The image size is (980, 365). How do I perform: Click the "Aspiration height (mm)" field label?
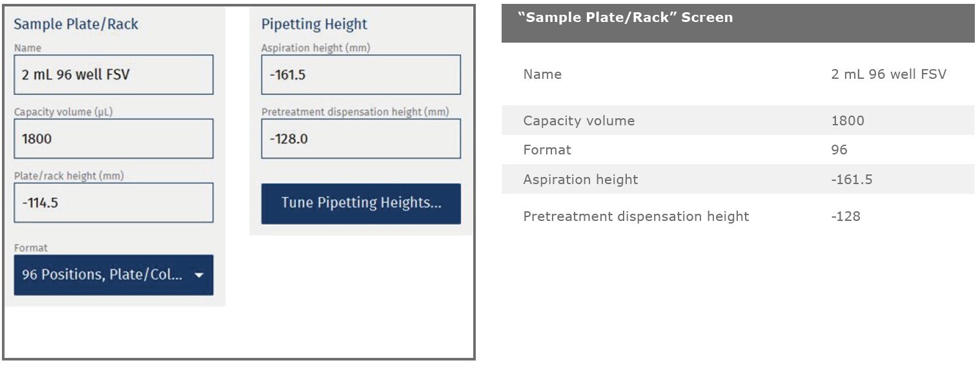click(316, 48)
